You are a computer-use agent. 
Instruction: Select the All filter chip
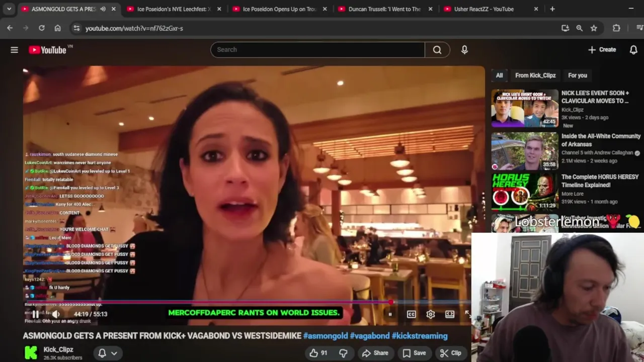click(x=499, y=75)
